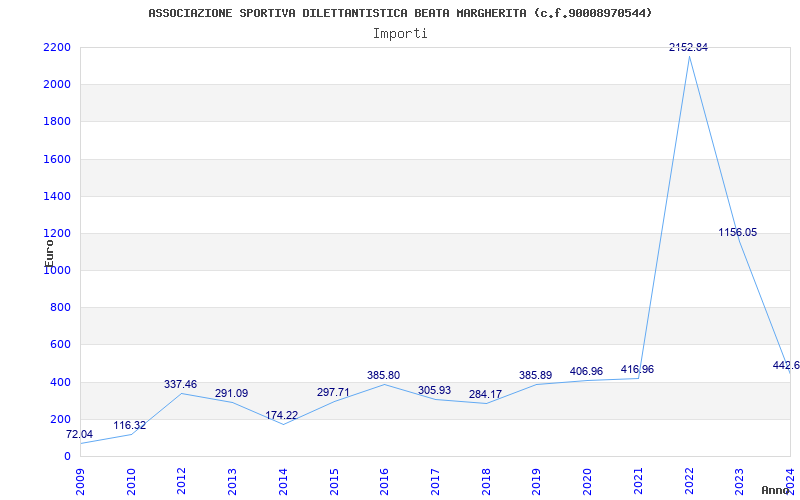Select the 200 y-axis tick label

[x=60, y=419]
